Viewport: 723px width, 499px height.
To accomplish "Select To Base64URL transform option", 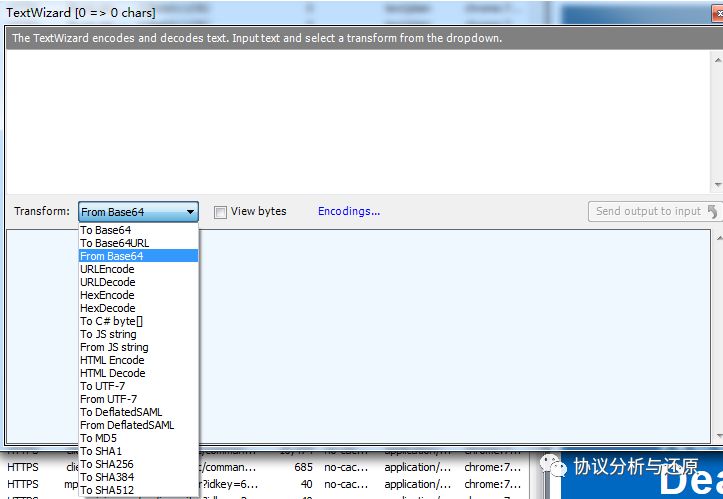I will 138,243.
